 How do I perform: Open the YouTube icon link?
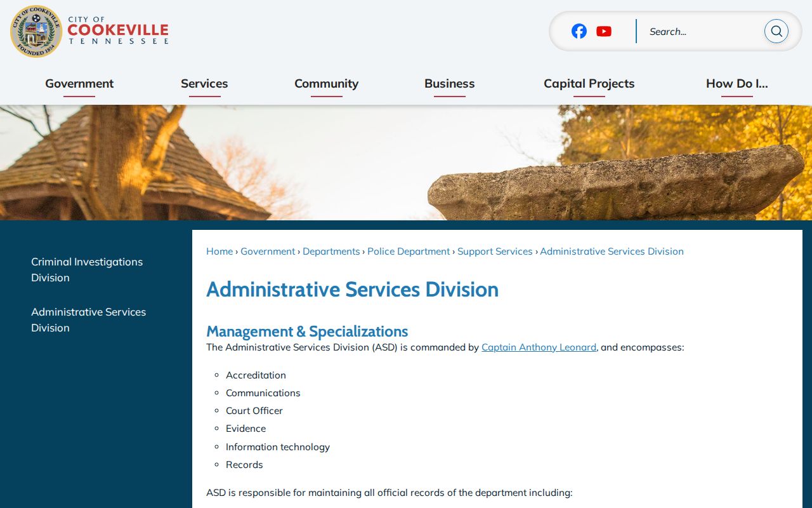[x=604, y=31]
